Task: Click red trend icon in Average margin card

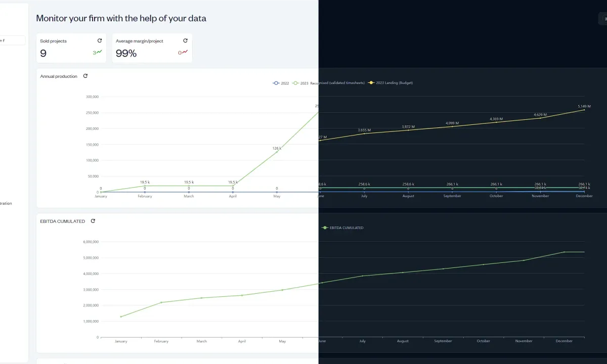Action: 185,52
